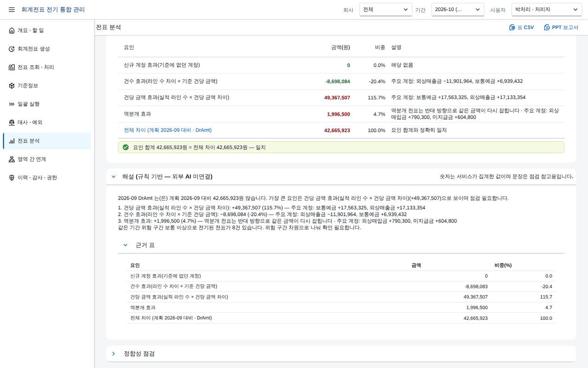Click the 비중 column header in top table
Screen dimensions: 588x368
(380, 47)
